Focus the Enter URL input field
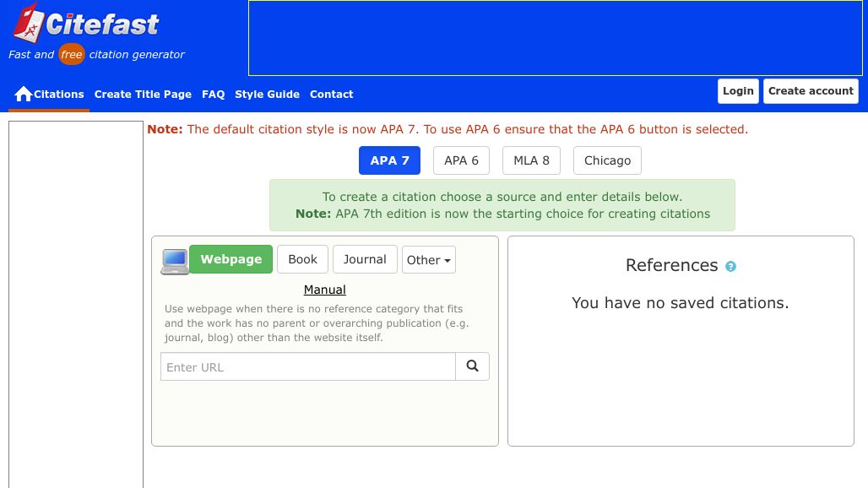The image size is (868, 488). click(x=308, y=366)
